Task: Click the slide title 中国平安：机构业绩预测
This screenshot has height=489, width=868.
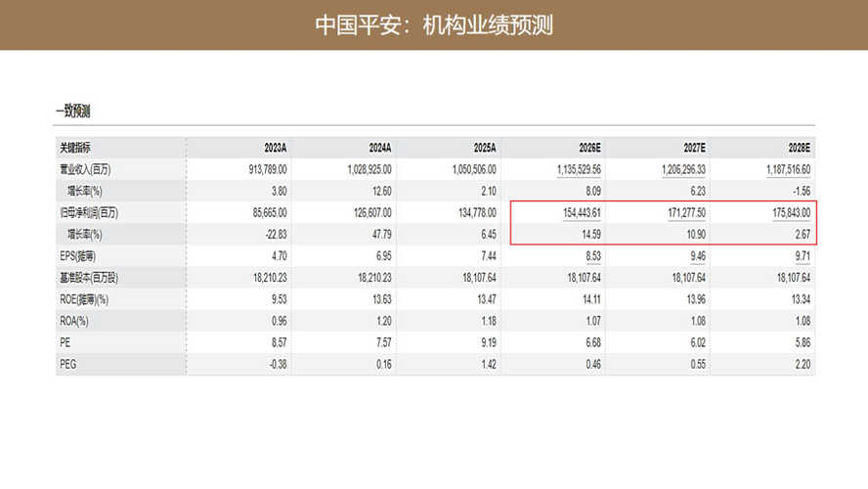Action: (x=434, y=24)
